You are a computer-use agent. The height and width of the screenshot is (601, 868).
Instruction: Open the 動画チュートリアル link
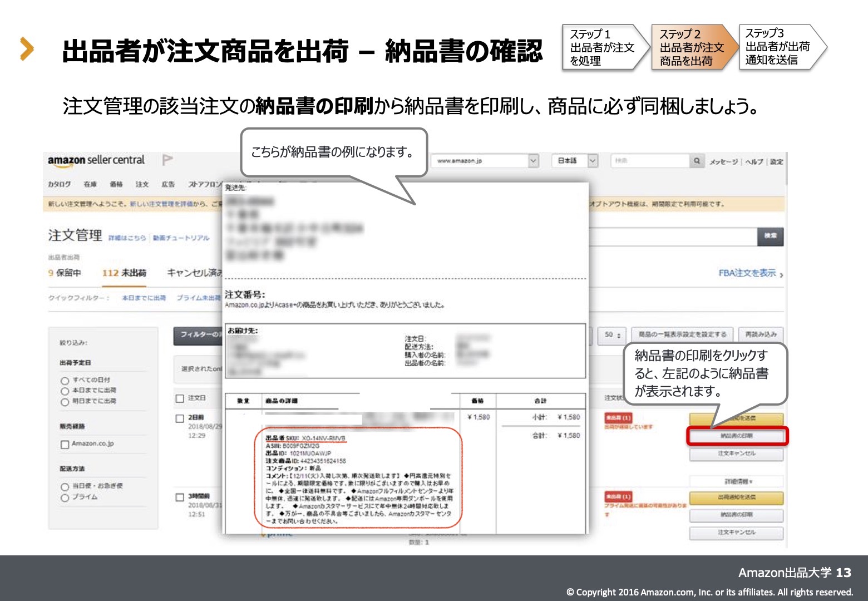(181, 238)
